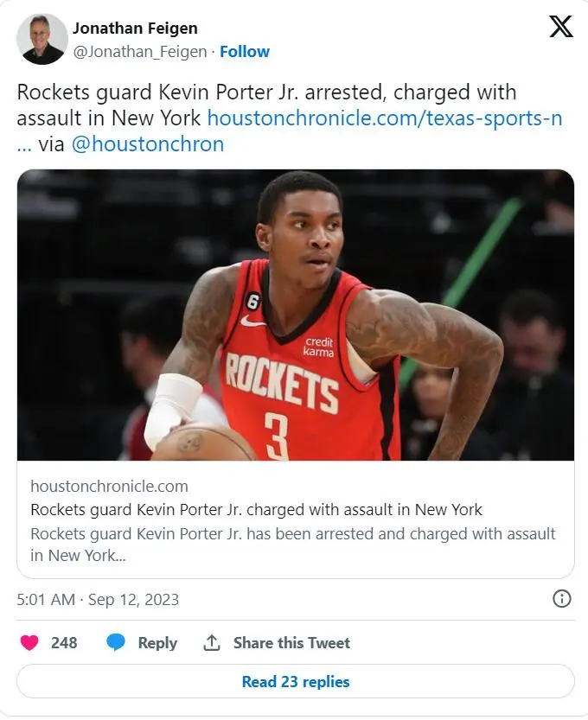Like the tweet with heart icon
588x720 pixels.
point(29,642)
